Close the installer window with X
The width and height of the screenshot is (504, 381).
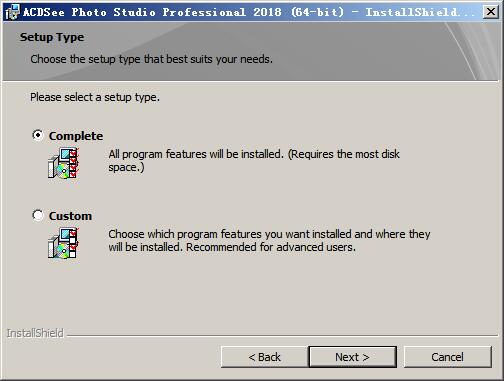click(x=491, y=12)
